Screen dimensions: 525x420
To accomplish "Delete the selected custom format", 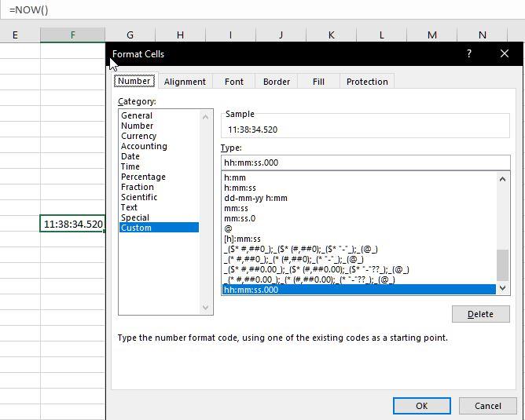I will (x=480, y=314).
